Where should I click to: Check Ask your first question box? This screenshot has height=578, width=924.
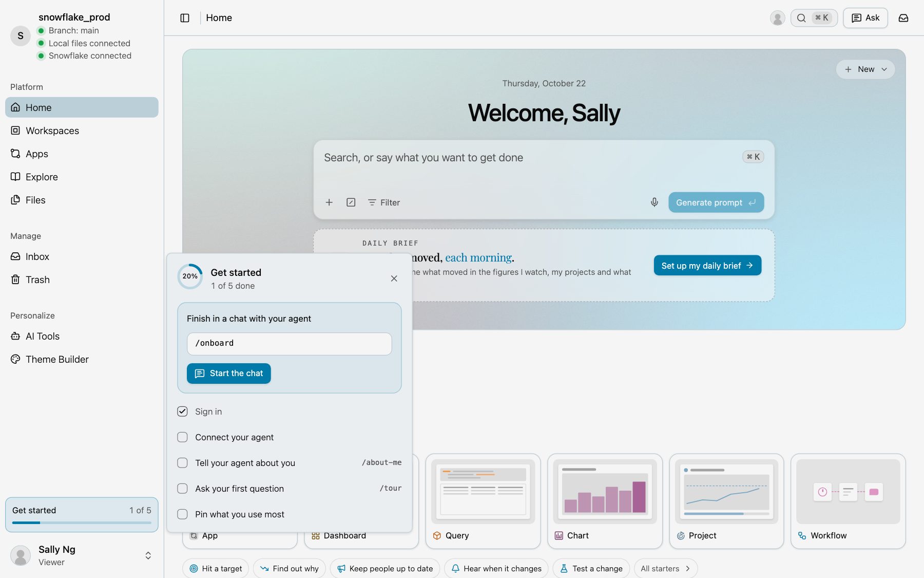point(182,489)
